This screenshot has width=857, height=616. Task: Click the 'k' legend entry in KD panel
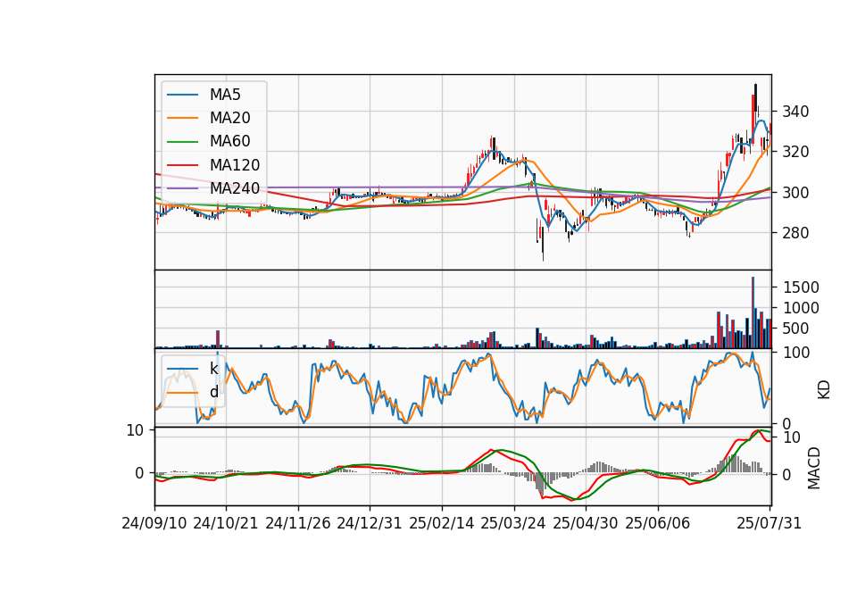tap(213, 369)
